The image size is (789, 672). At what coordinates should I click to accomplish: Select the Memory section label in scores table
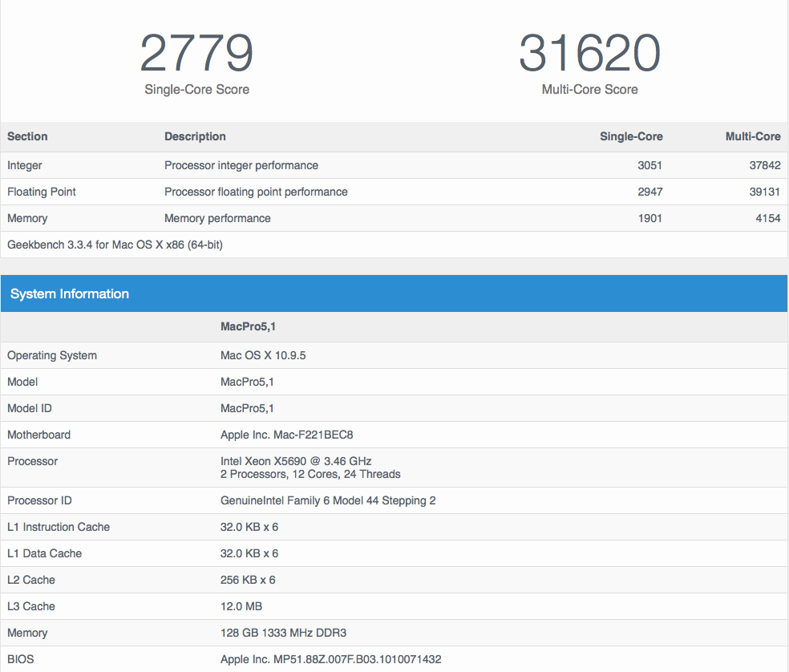click(27, 218)
